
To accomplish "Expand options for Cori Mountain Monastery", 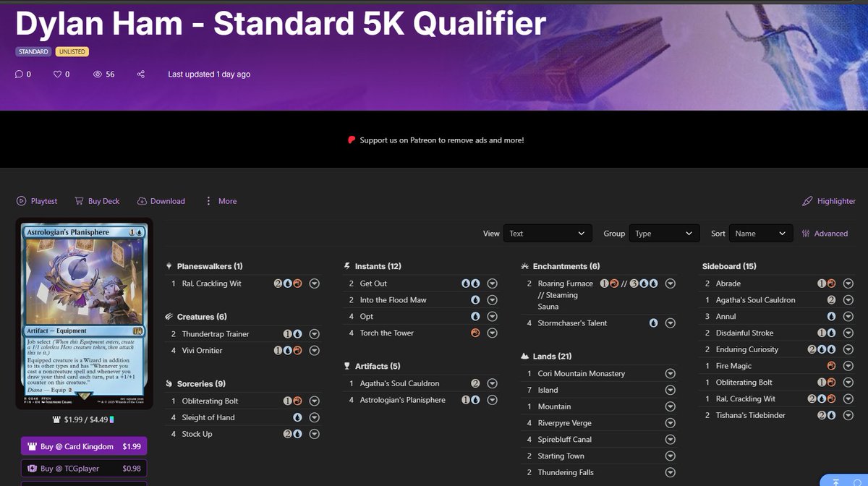I will pyautogui.click(x=671, y=374).
